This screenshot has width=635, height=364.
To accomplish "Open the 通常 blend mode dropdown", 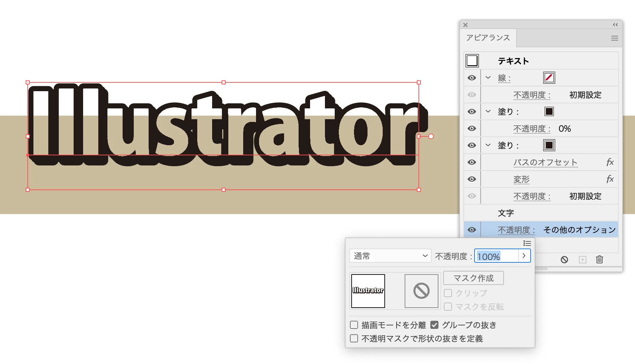I will pyautogui.click(x=390, y=256).
